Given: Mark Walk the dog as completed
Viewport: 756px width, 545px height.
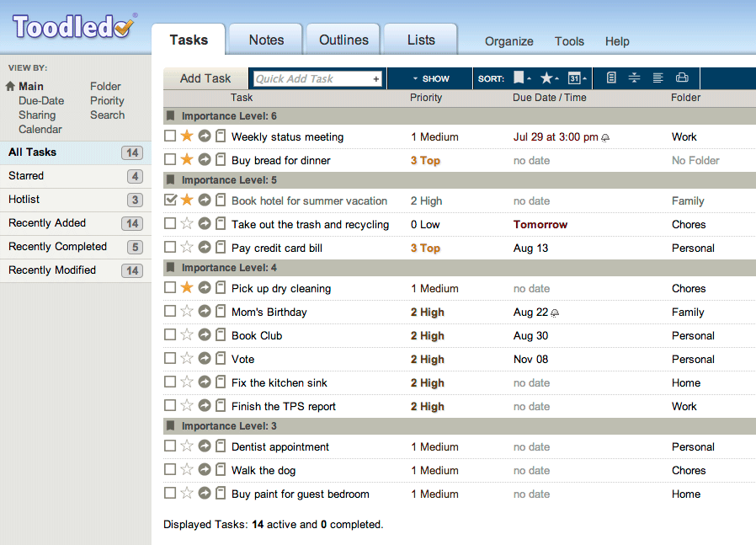Looking at the screenshot, I should pos(170,470).
